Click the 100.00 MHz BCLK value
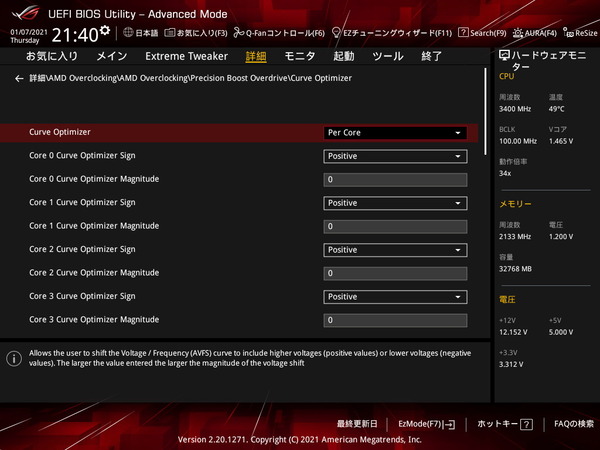This screenshot has height=450, width=600. [518, 141]
